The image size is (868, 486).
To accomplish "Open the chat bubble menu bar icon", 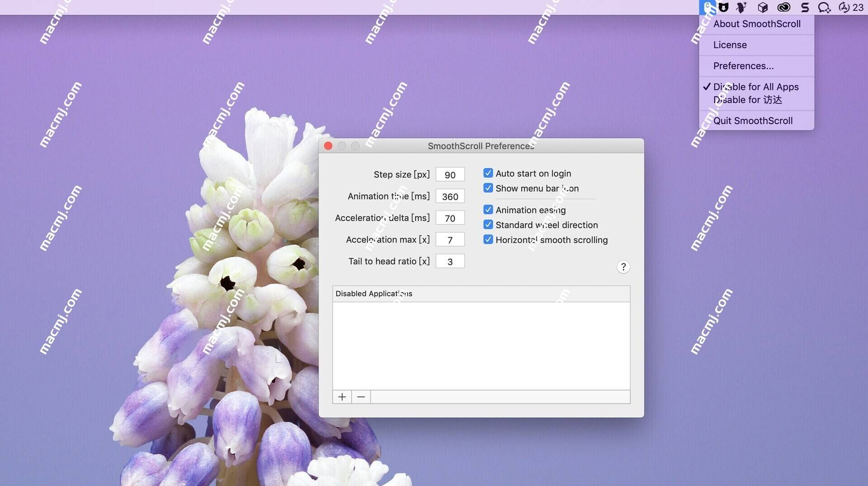I will pos(824,7).
